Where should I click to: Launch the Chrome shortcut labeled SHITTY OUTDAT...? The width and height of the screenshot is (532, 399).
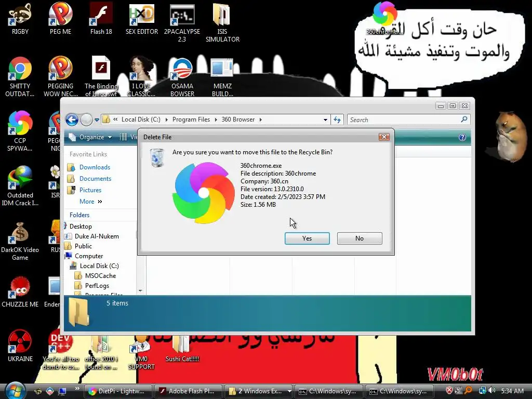tap(20, 77)
